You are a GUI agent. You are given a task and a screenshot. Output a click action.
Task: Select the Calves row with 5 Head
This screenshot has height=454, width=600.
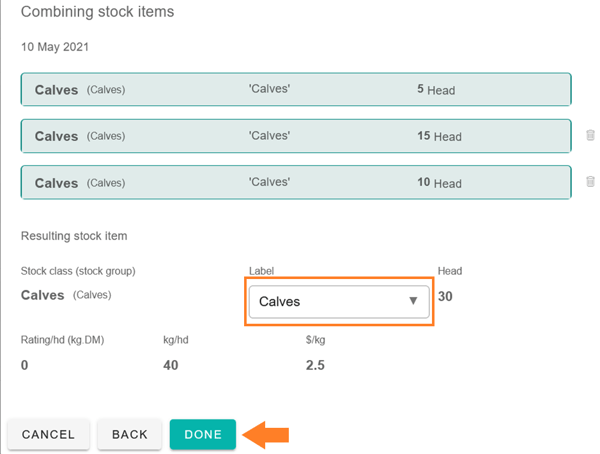click(x=295, y=90)
